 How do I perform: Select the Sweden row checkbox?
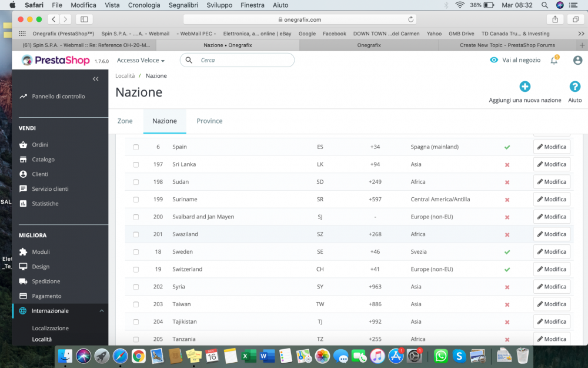(136, 252)
